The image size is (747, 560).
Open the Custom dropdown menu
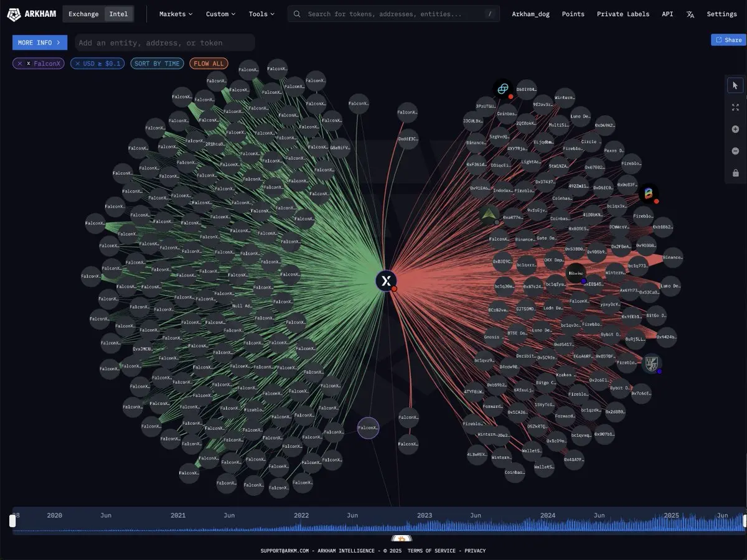coord(220,14)
